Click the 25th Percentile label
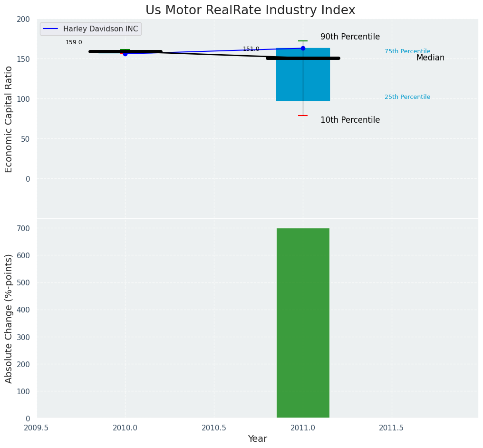 (x=407, y=97)
